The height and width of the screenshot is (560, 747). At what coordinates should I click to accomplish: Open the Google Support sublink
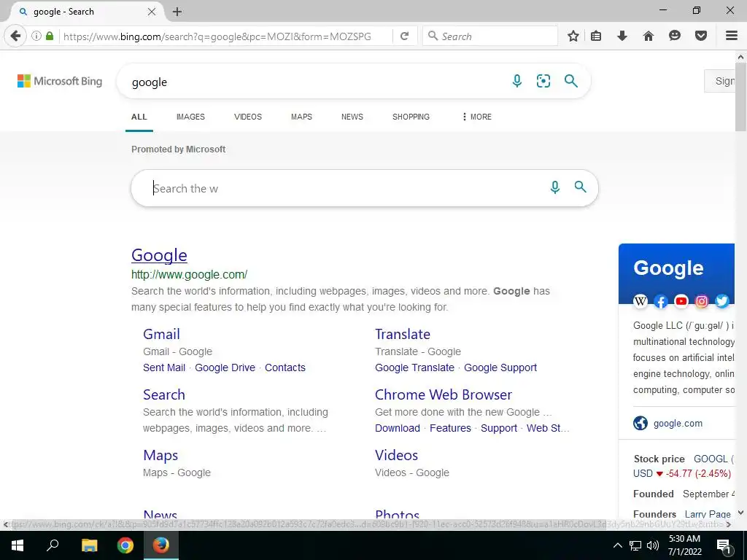tap(500, 367)
